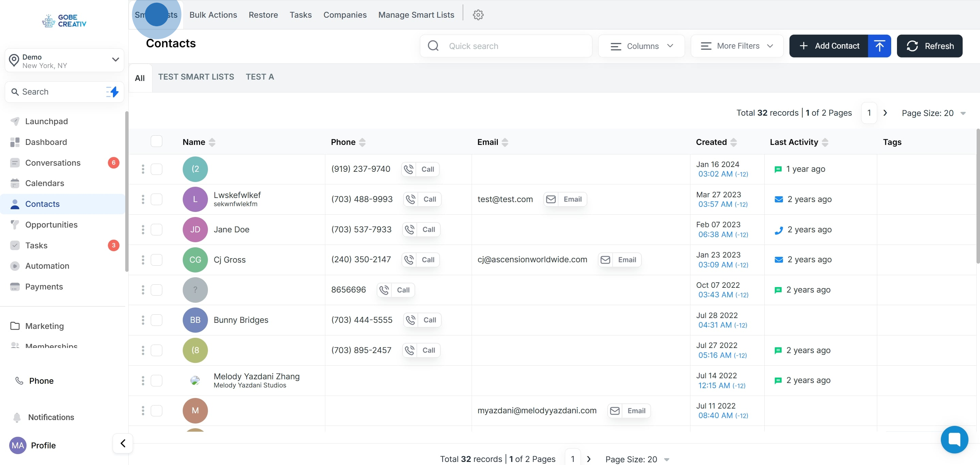Screen dimensions: 980x465
Task: Click the lightning bolt quick actions icon
Action: click(x=112, y=92)
